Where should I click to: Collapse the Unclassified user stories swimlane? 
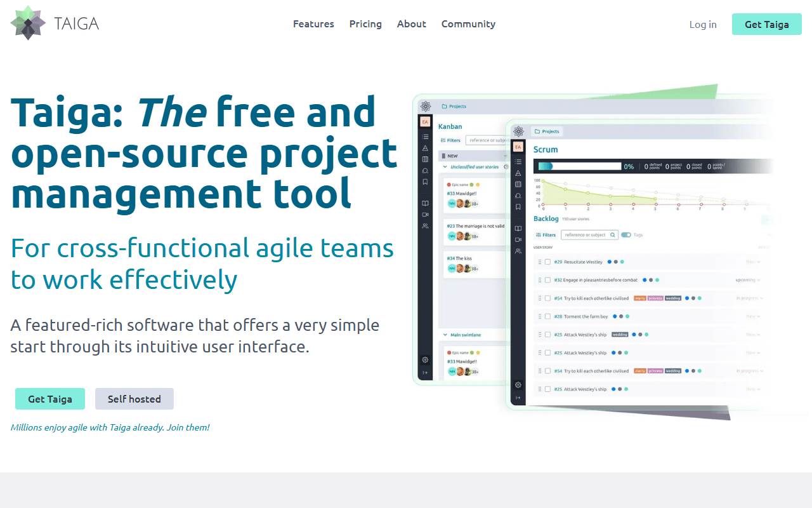(x=445, y=167)
